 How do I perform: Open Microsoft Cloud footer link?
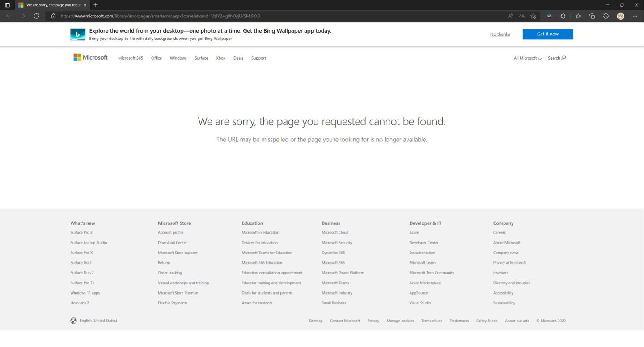(x=335, y=233)
